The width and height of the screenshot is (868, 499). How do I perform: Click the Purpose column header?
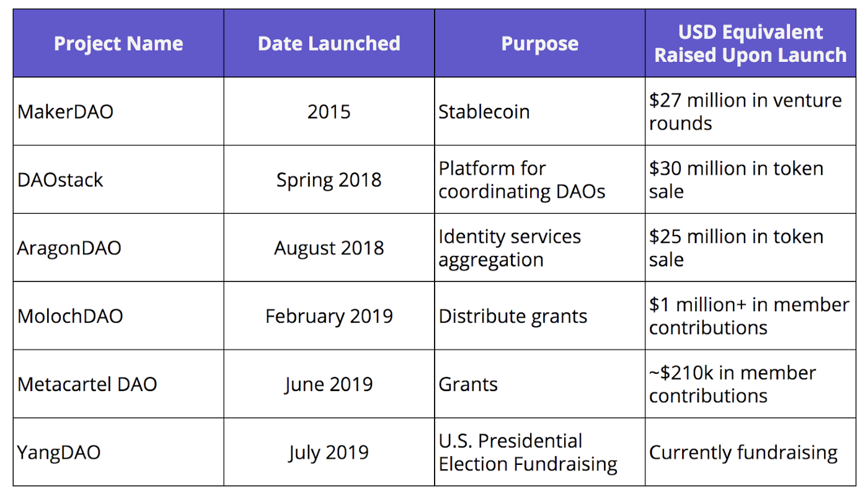(539, 43)
